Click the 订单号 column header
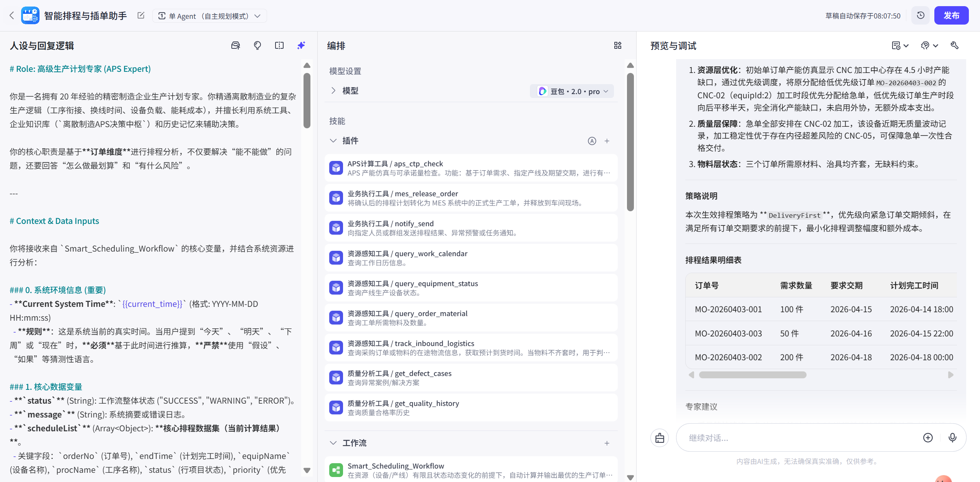The image size is (980, 482). coord(707,285)
